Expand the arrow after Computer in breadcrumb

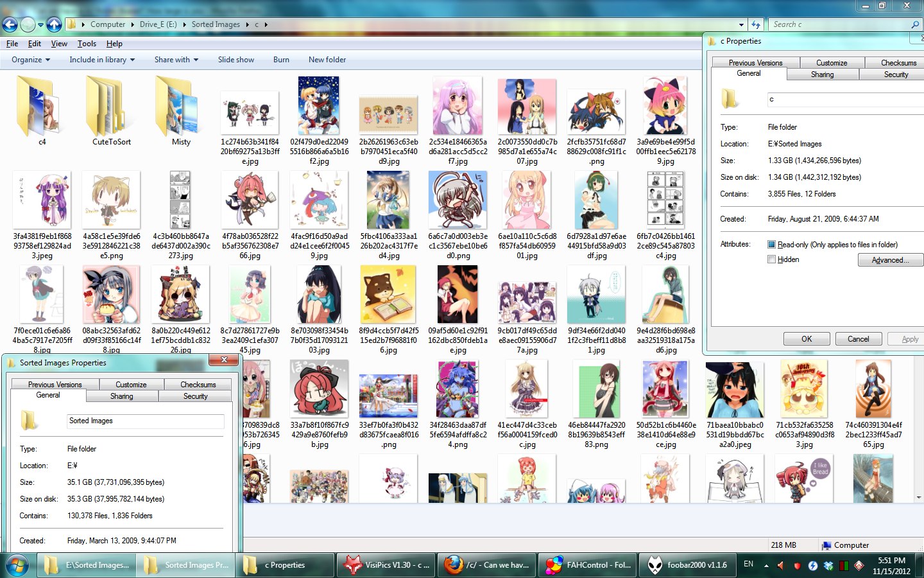(133, 24)
